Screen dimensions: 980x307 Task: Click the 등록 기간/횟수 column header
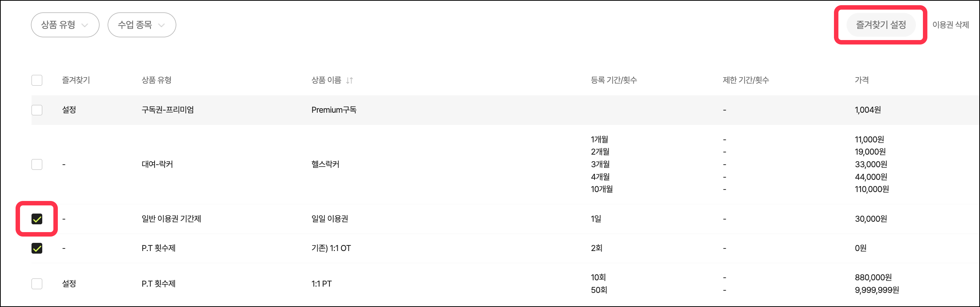(613, 80)
